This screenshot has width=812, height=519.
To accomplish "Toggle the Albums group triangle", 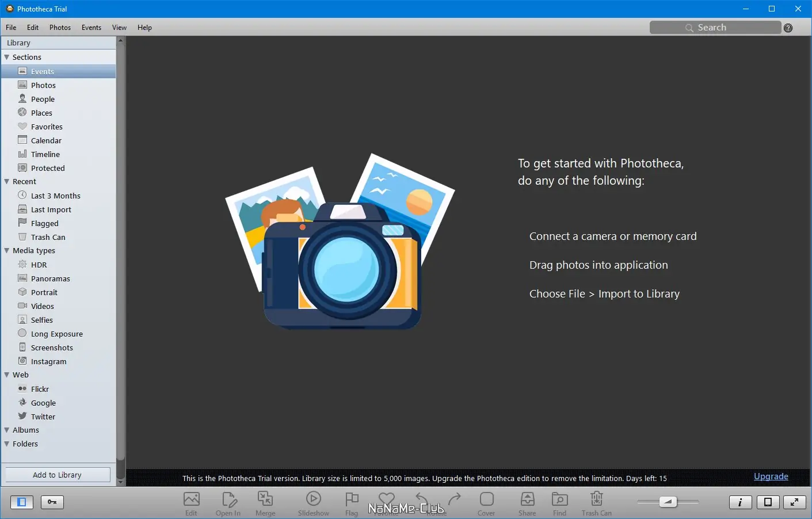I will (x=7, y=430).
